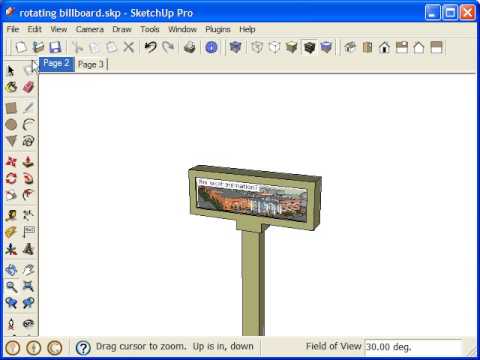Choose the Text label tool
Viewport: 480px width, 360px height.
click(x=29, y=232)
